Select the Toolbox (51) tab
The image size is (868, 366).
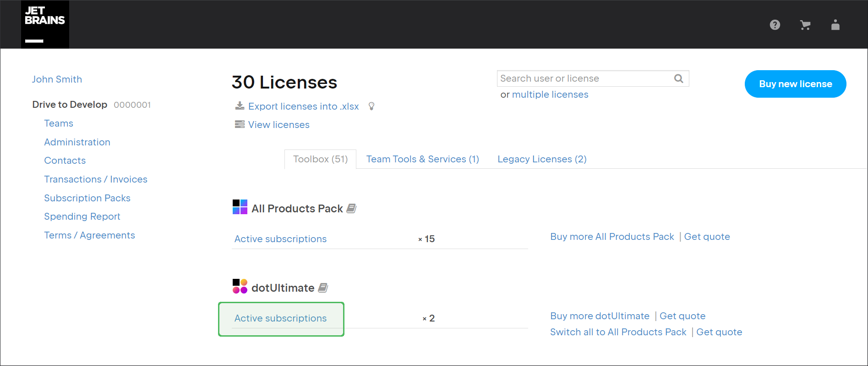tap(320, 159)
